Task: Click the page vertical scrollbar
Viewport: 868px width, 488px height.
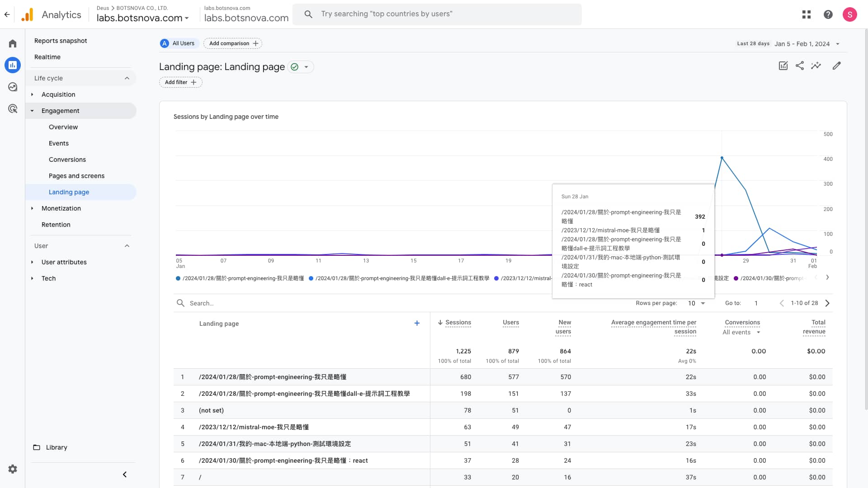Action: coord(866,219)
